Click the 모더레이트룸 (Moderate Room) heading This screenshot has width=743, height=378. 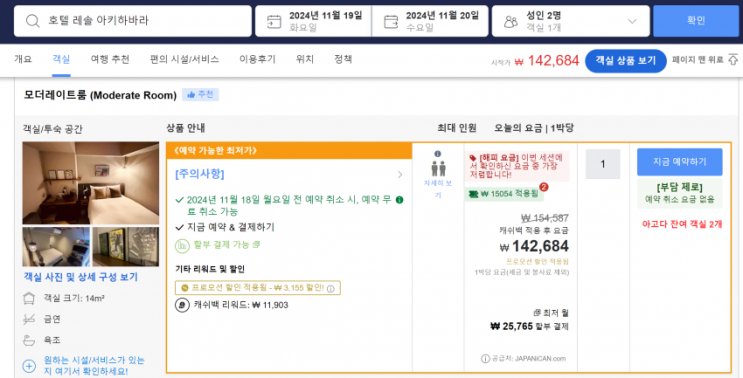coord(100,95)
